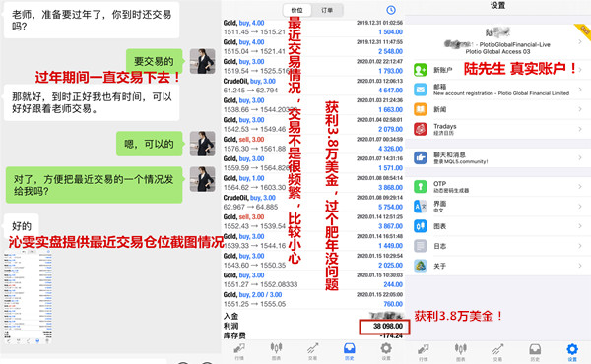Open the 关于 about icon
The width and height of the screenshot is (591, 364).
pyautogui.click(x=421, y=266)
